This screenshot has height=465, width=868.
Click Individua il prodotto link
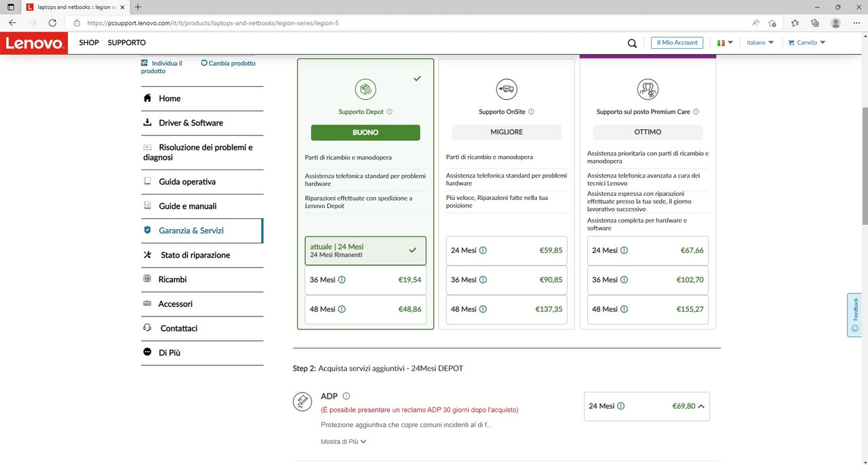tap(161, 67)
